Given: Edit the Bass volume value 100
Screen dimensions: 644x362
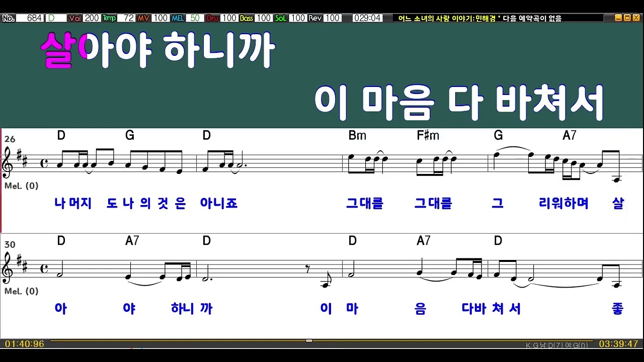Looking at the screenshot, I should [264, 18].
